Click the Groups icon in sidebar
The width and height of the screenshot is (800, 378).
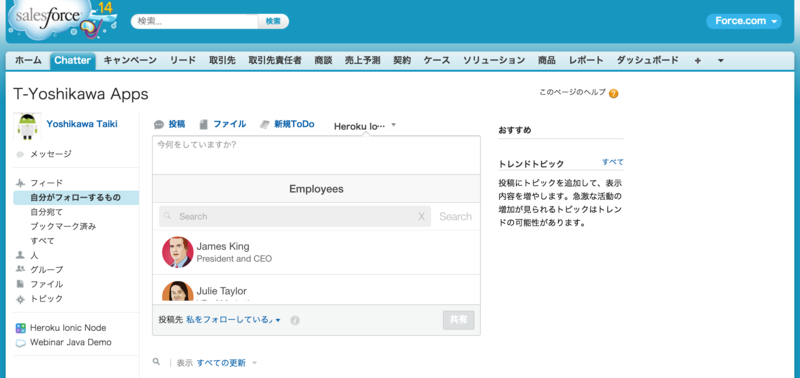20,269
